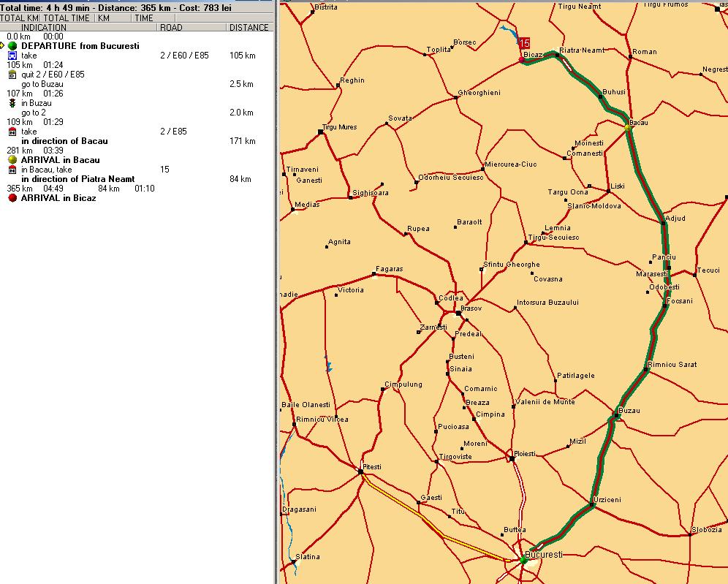Image resolution: width=728 pixels, height=584 pixels.
Task: Click the DISTANCE column header
Action: click(249, 28)
